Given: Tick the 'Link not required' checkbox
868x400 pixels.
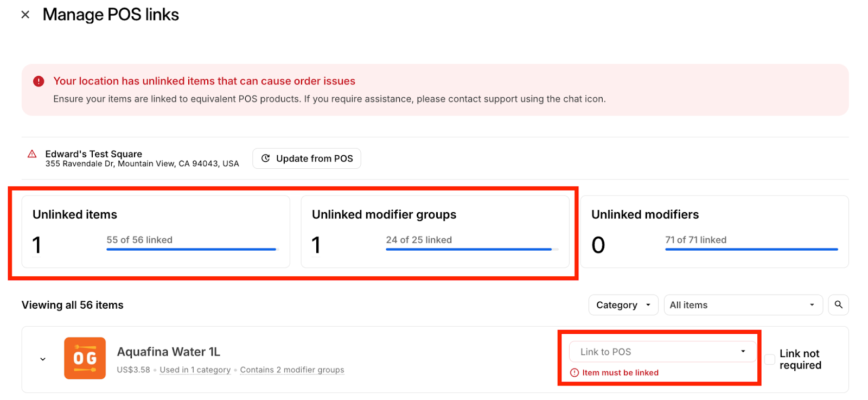Looking at the screenshot, I should coord(769,359).
